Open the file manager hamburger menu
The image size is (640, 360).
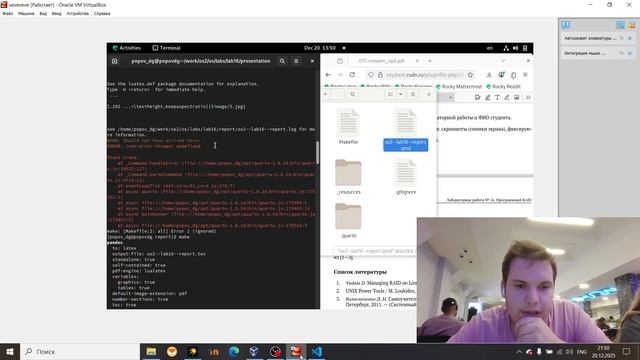point(413,94)
